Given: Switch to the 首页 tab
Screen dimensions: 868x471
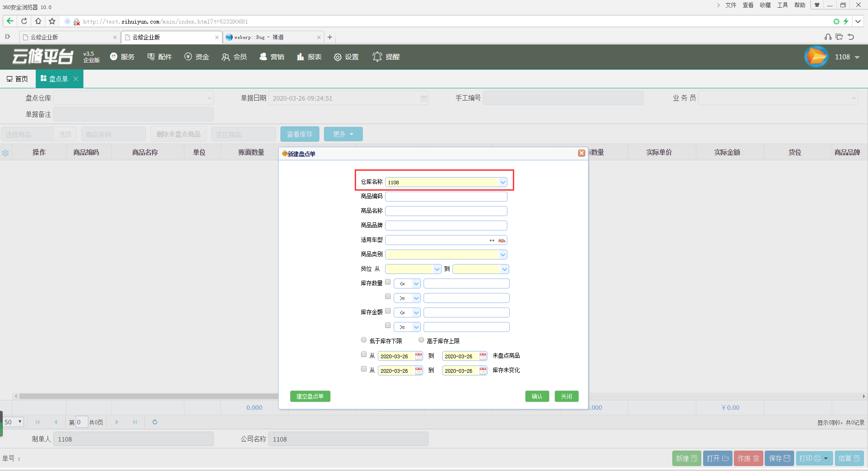Looking at the screenshot, I should tap(17, 79).
